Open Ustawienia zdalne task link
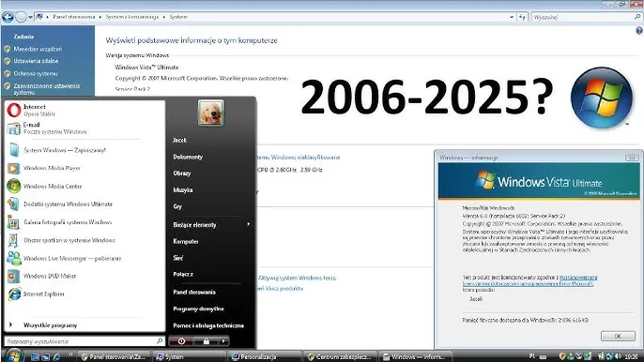The height and width of the screenshot is (362, 644). pos(36,61)
